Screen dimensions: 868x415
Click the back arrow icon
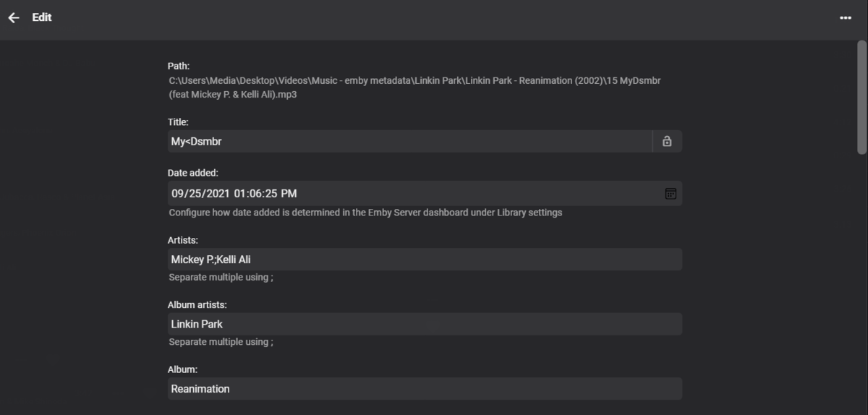coord(14,17)
